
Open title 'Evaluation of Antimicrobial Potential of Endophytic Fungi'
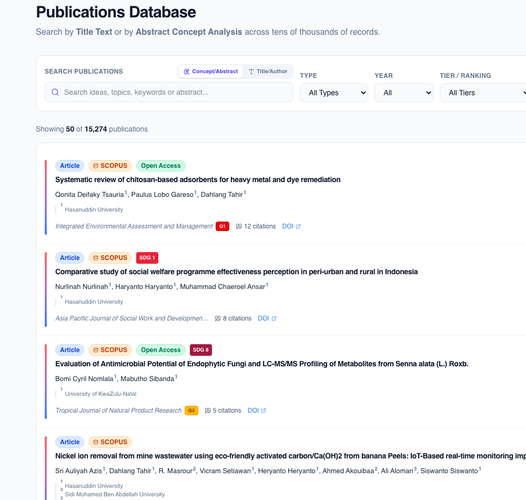[x=262, y=364]
